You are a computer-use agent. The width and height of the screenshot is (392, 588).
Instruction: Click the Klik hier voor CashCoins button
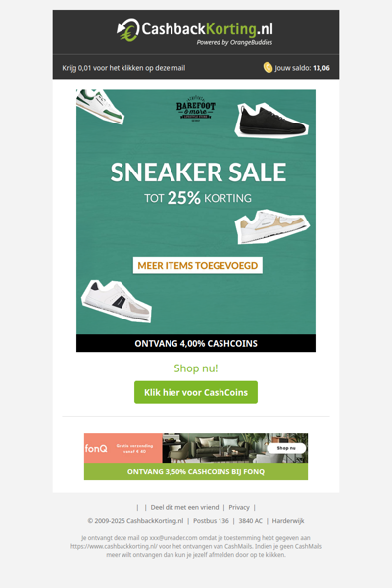coord(196,392)
